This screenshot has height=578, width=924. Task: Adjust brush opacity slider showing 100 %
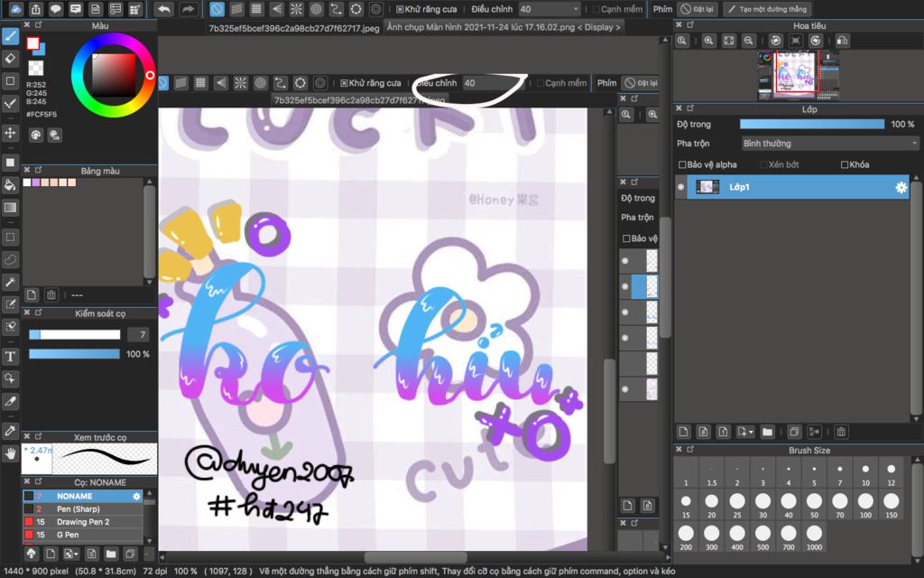coord(74,354)
